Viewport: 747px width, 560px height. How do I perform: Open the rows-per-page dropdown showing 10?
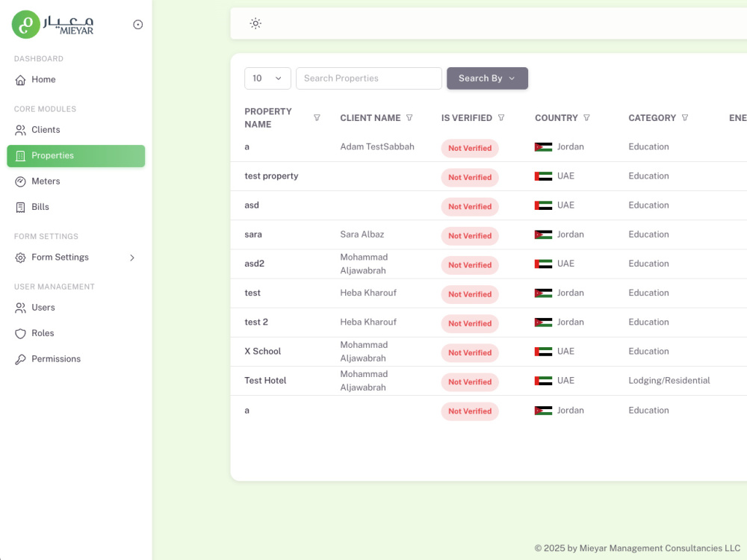267,78
